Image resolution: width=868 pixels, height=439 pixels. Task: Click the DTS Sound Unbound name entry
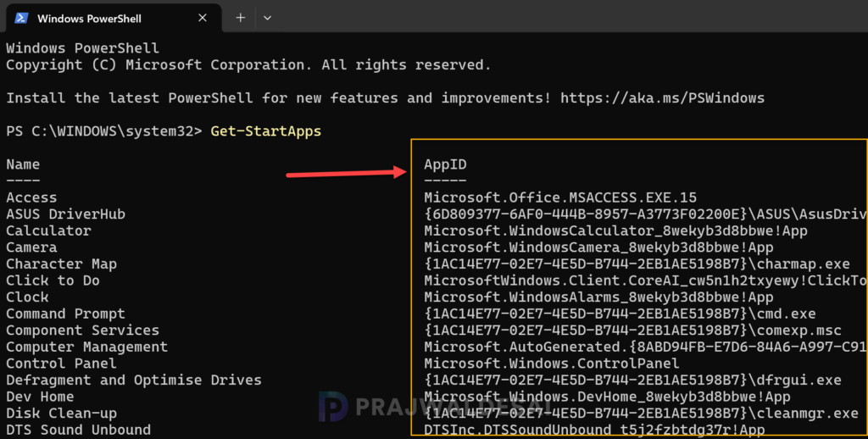[x=79, y=431]
